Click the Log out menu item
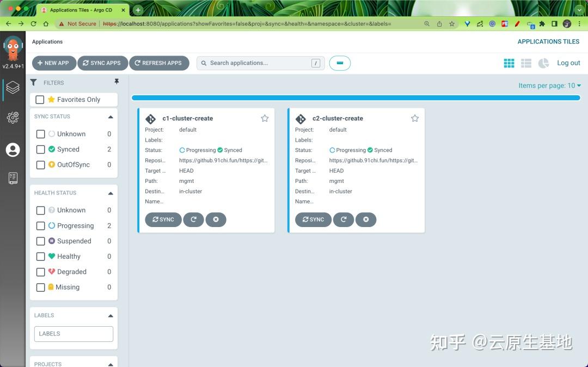Image resolution: width=588 pixels, height=367 pixels. pyautogui.click(x=568, y=63)
